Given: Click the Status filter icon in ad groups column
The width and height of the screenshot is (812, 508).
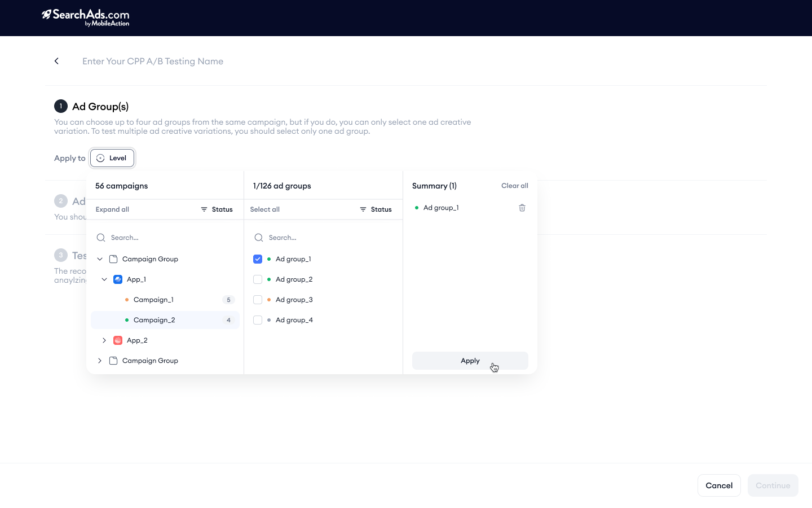Looking at the screenshot, I should point(364,209).
